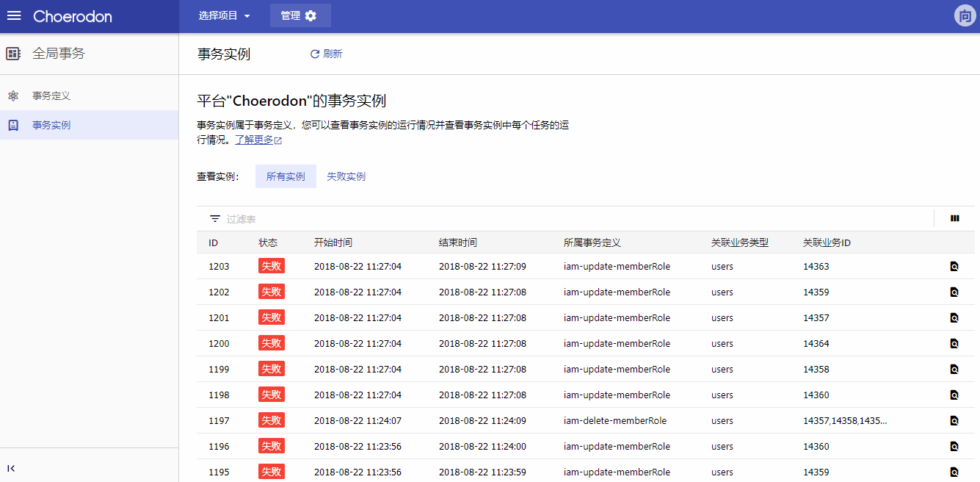View details of instance 1202
The width and height of the screenshot is (980, 482).
click(x=954, y=292)
